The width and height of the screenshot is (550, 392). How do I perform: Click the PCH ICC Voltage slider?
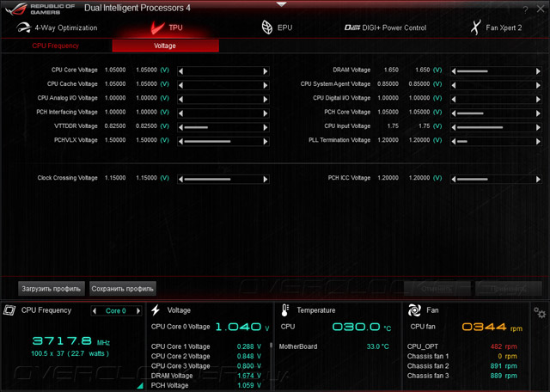click(496, 180)
